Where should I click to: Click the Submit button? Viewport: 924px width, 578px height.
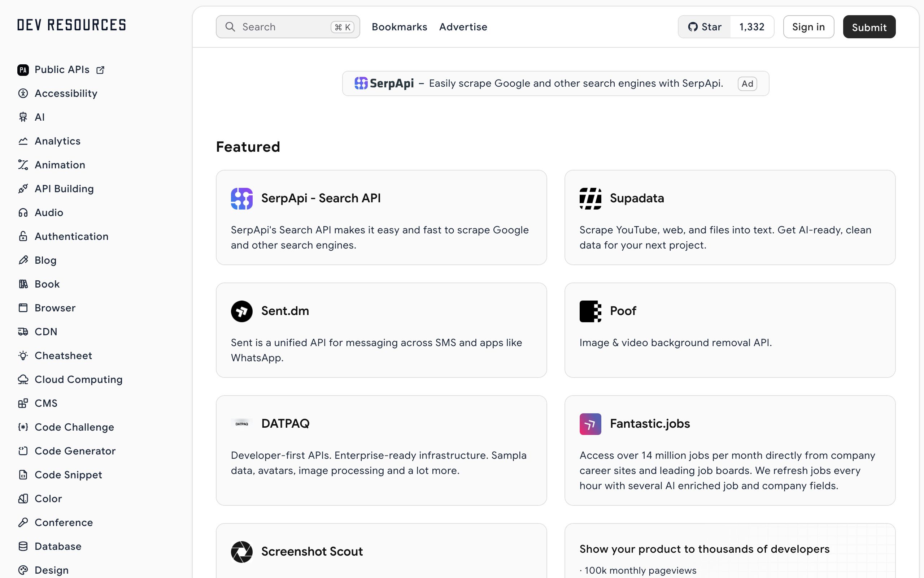869,27
